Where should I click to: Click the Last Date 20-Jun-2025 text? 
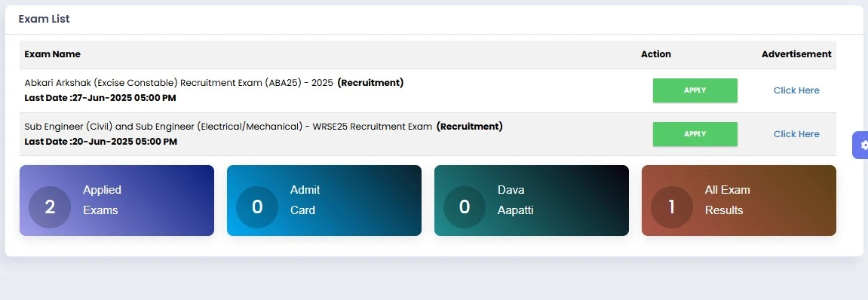pos(101,142)
